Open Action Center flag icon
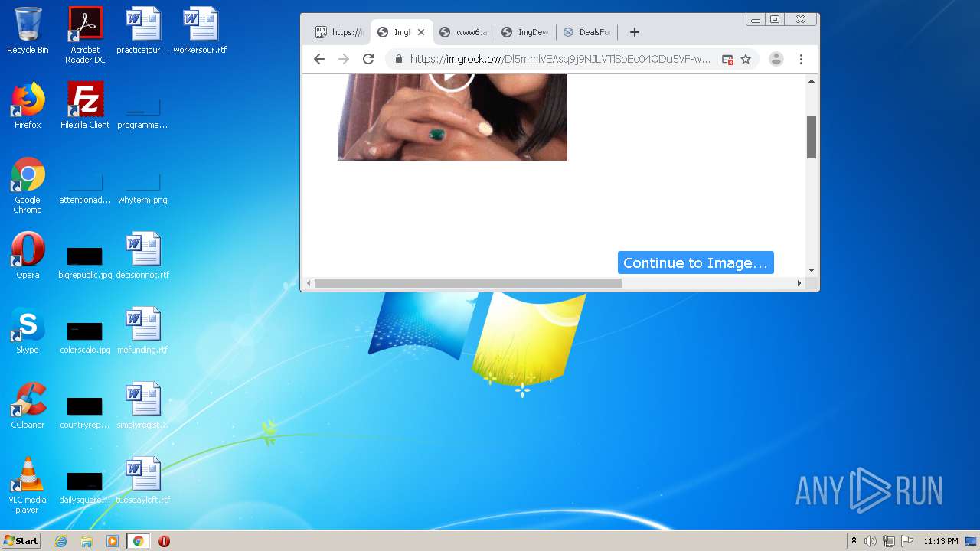This screenshot has height=551, width=980. click(907, 541)
